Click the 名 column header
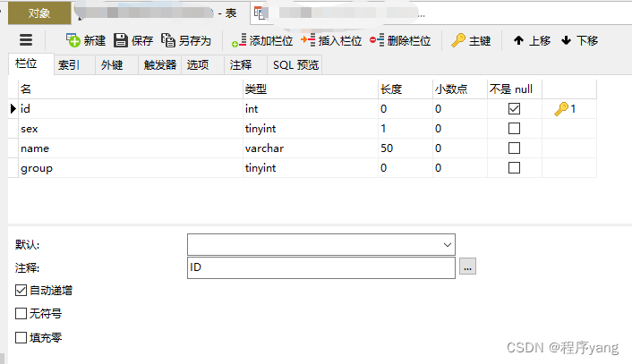This screenshot has height=364, width=632. tap(131, 89)
